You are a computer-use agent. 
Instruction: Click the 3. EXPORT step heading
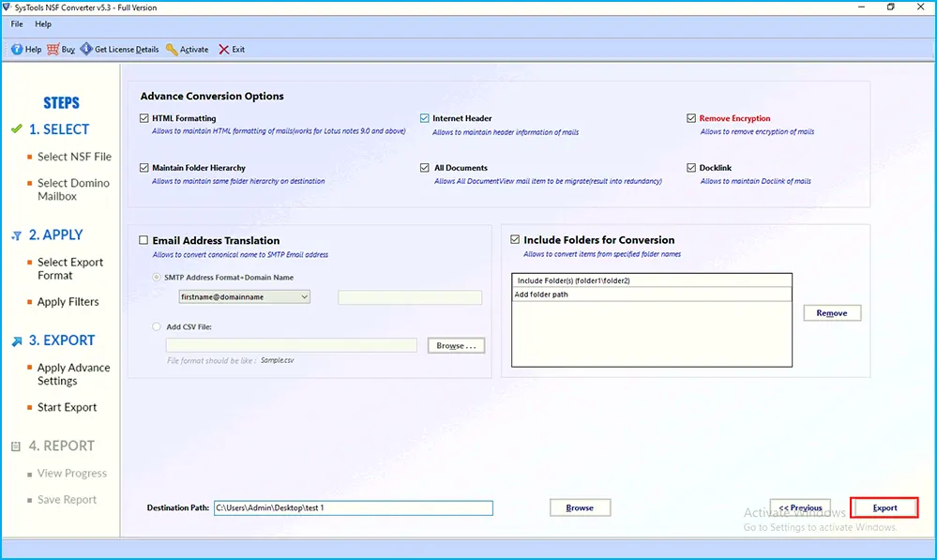pos(62,341)
